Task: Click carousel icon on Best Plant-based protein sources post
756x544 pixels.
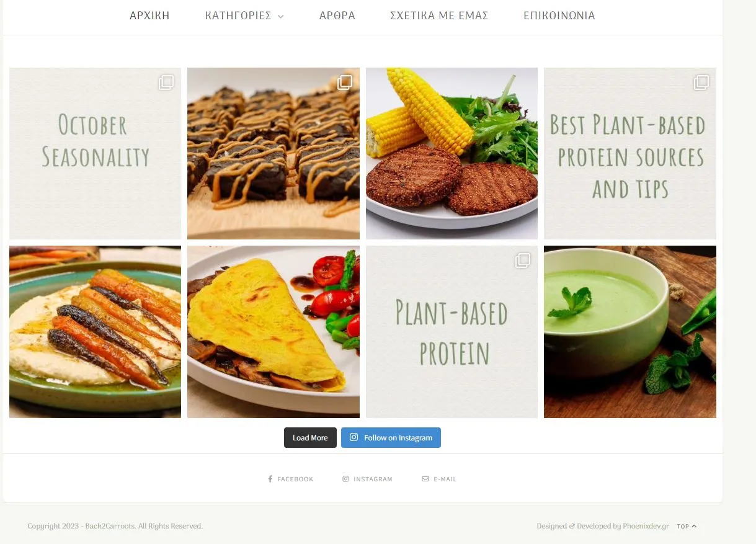Action: (x=701, y=82)
